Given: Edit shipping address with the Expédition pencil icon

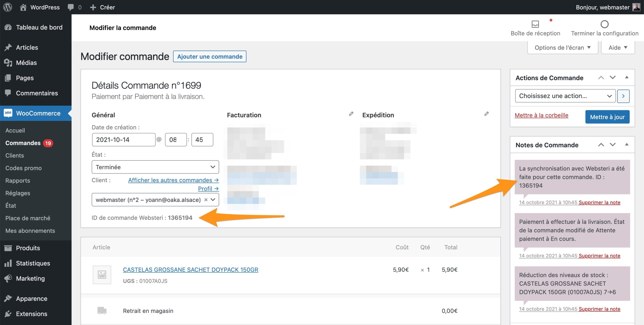Looking at the screenshot, I should (x=486, y=114).
